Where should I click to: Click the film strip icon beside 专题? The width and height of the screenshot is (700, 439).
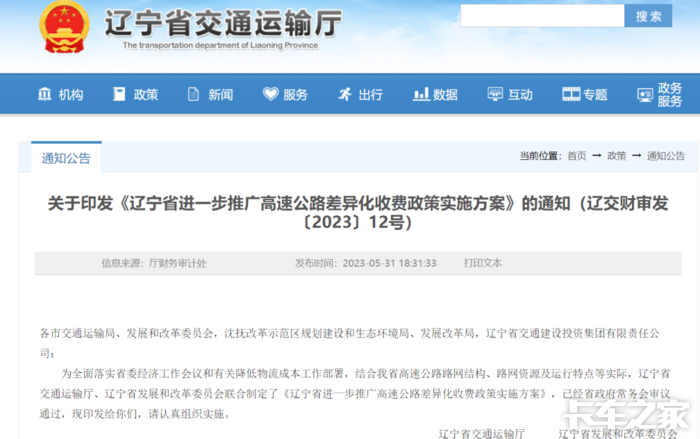[571, 94]
